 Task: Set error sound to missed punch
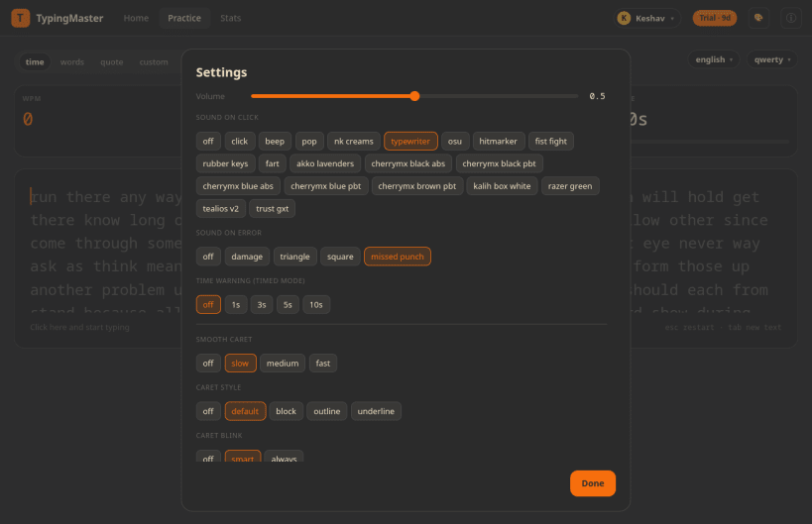tap(398, 257)
